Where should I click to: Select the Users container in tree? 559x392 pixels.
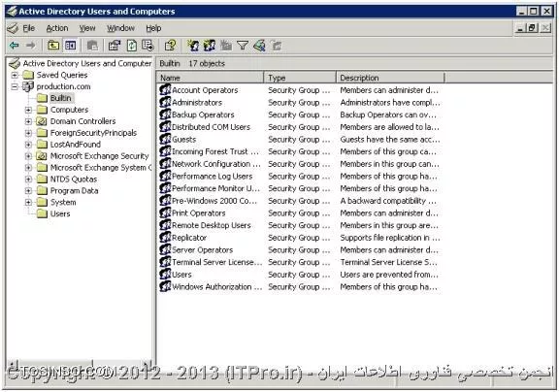tap(60, 213)
